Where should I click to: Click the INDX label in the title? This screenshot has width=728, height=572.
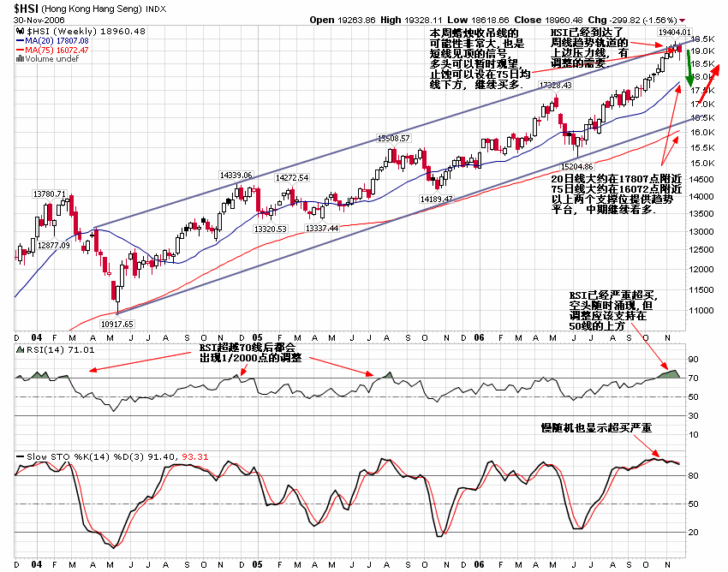point(156,9)
